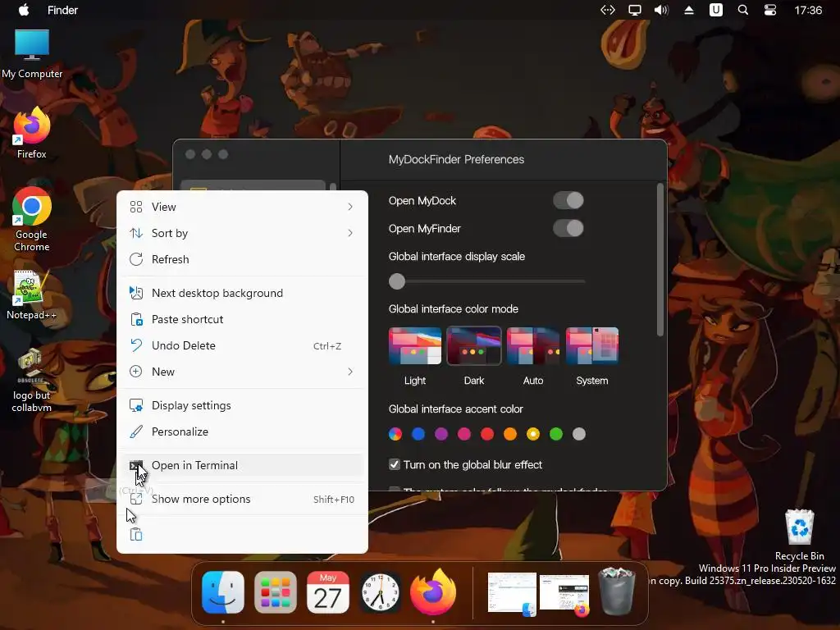This screenshot has width=840, height=630.
Task: Open Launchpad from the dock
Action: (276, 592)
